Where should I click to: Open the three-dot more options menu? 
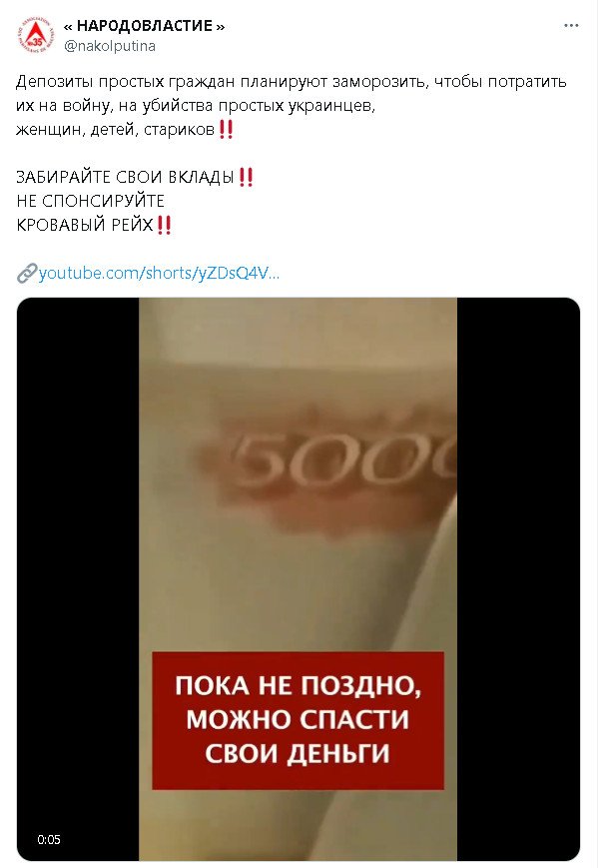571,25
